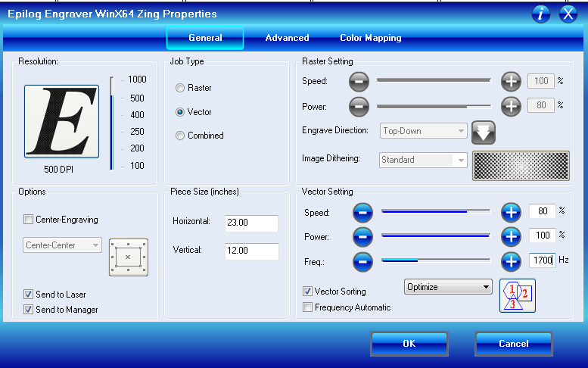
Task: Click the center-engraving position diagram icon
Action: click(x=128, y=257)
